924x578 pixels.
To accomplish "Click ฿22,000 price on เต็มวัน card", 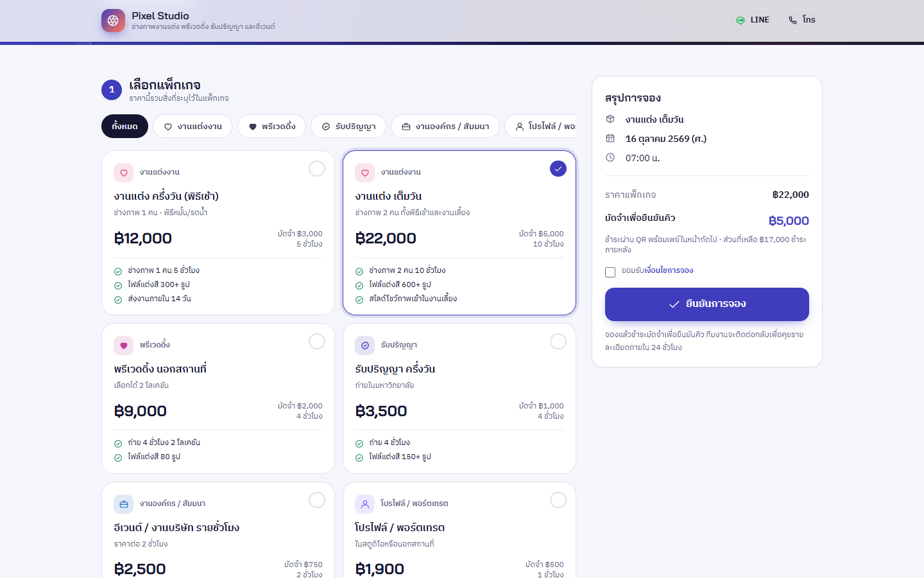I will [x=386, y=239].
